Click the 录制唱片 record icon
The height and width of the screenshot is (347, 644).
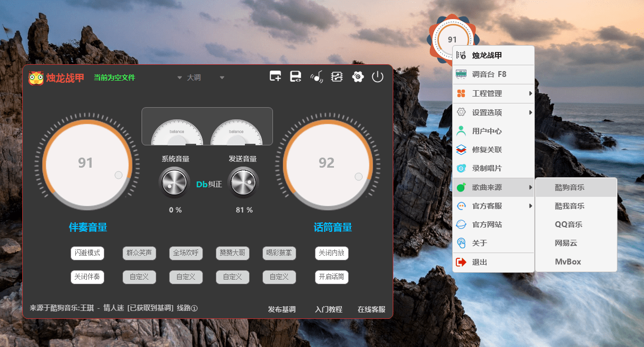pos(461,168)
